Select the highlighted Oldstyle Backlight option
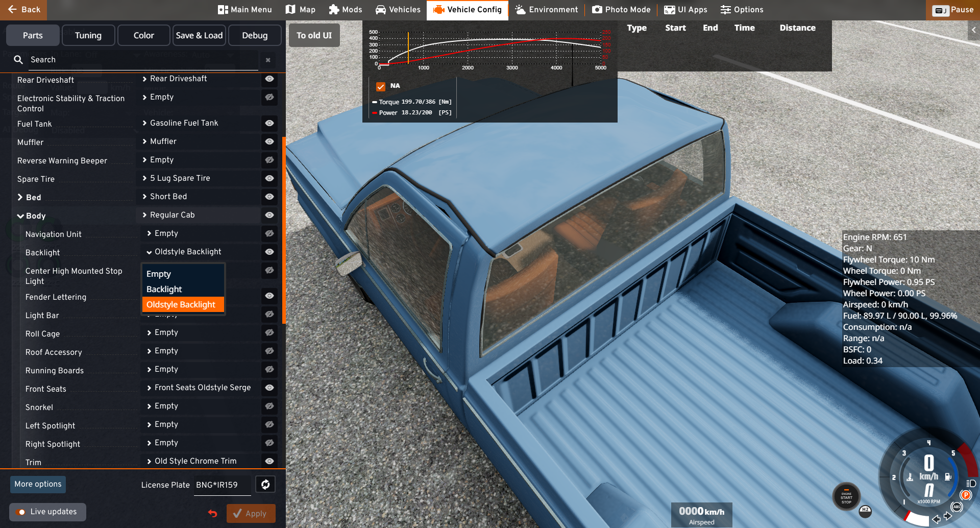This screenshot has width=980, height=528. (x=183, y=305)
